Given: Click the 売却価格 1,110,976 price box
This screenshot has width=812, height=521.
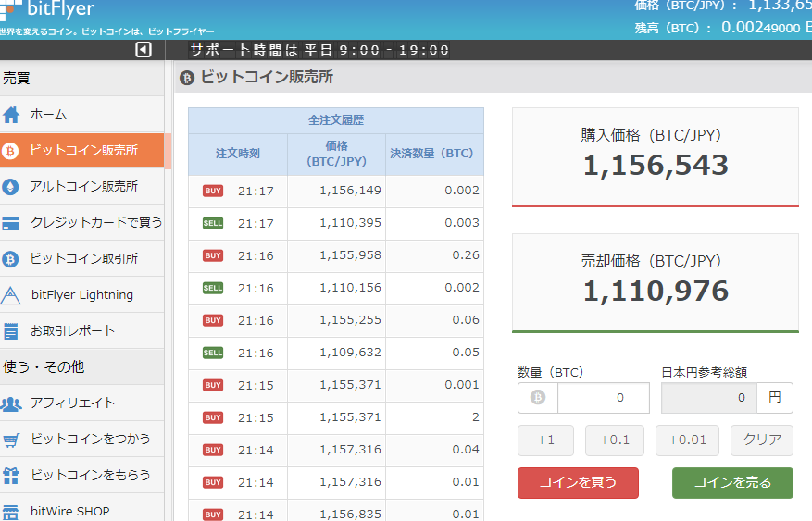Looking at the screenshot, I should [656, 283].
